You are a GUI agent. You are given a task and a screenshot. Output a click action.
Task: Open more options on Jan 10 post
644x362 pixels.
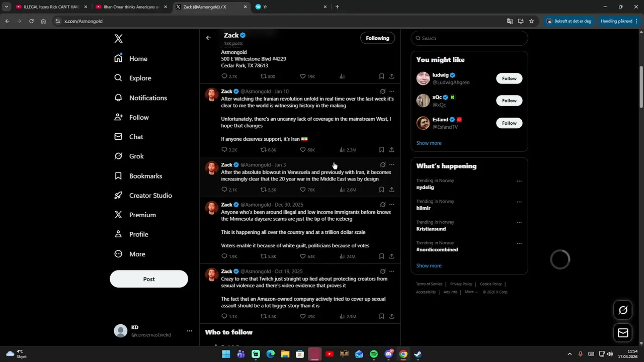(x=391, y=92)
